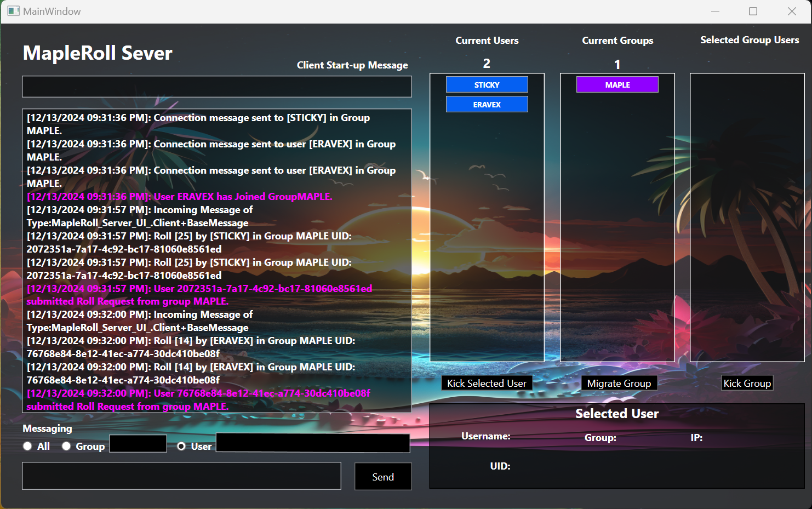Image resolution: width=812 pixels, height=509 pixels.
Task: Click the empty Selected Group Users panel
Action: tap(747, 219)
